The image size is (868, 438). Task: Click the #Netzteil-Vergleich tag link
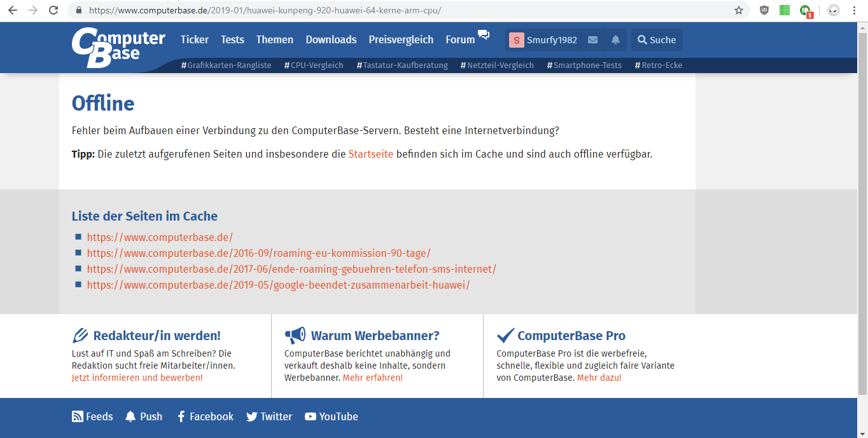497,65
